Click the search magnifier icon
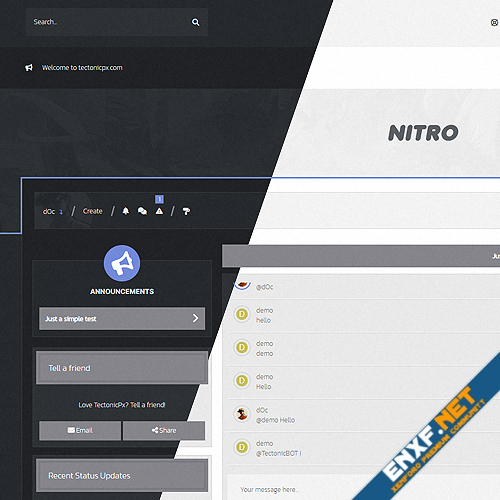This screenshot has width=500, height=500. click(x=196, y=22)
